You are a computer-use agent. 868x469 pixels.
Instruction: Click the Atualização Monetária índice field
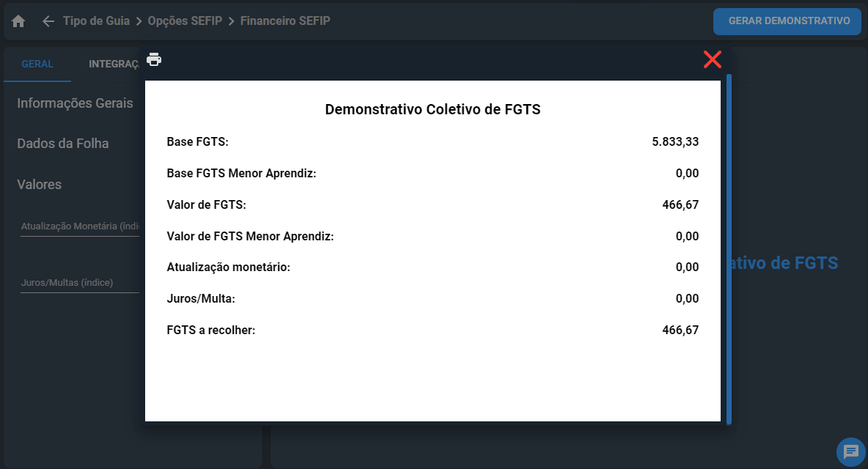click(79, 227)
